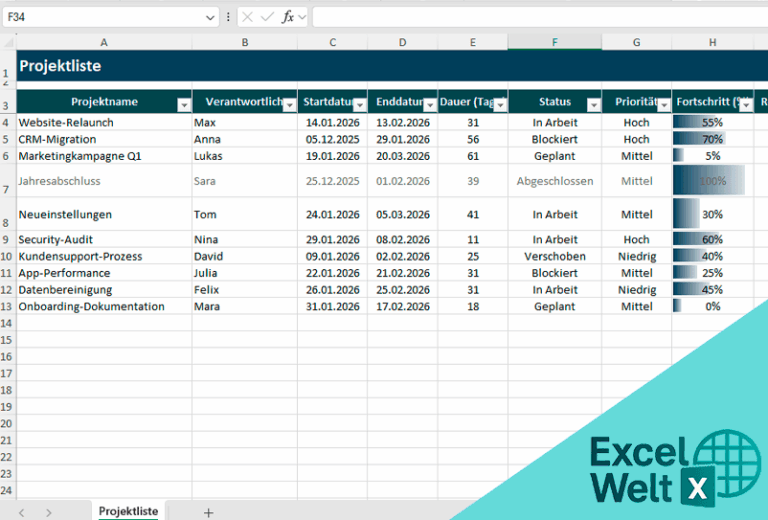The height and width of the screenshot is (520, 768).
Task: Click the 100% progress bar cell
Action: pyautogui.click(x=713, y=181)
